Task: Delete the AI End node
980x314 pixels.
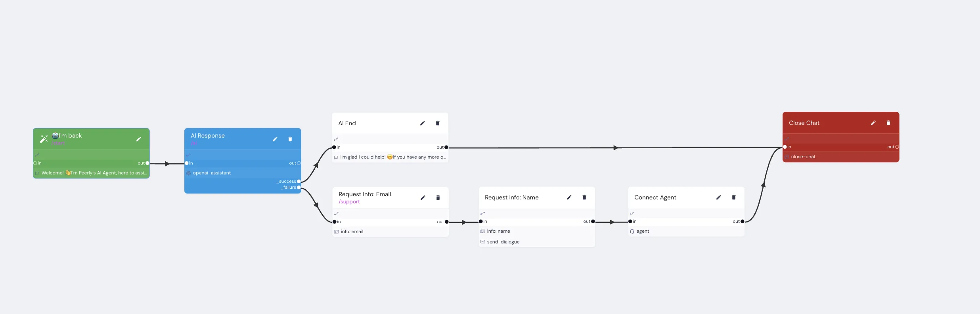Action: pyautogui.click(x=438, y=123)
